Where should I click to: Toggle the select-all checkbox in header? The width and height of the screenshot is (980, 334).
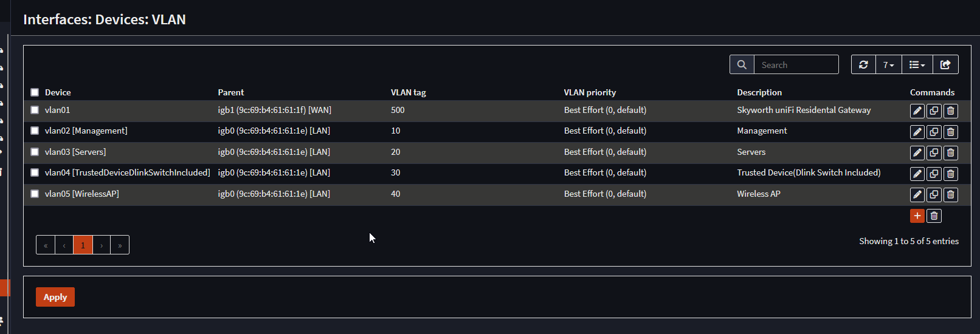pyautogui.click(x=35, y=92)
